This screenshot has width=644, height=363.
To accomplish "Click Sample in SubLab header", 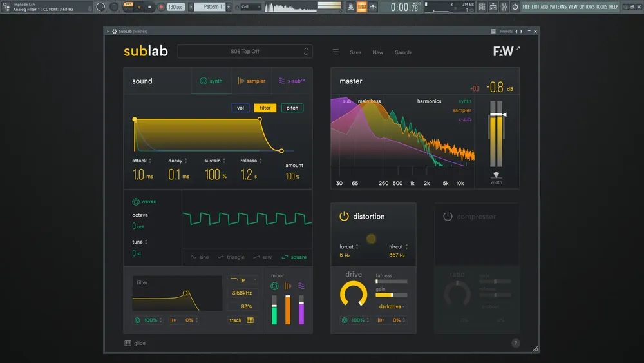I will (x=403, y=52).
